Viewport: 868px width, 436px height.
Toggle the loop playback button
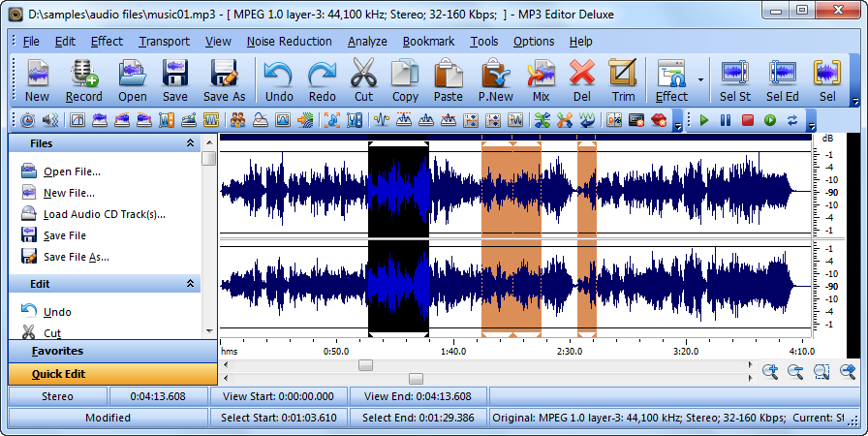(x=792, y=120)
